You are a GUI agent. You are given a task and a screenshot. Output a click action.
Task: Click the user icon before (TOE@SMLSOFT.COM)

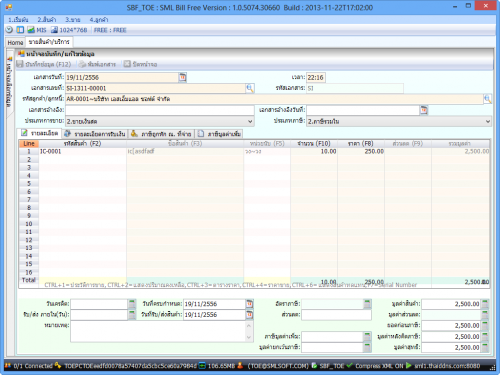[240, 366]
